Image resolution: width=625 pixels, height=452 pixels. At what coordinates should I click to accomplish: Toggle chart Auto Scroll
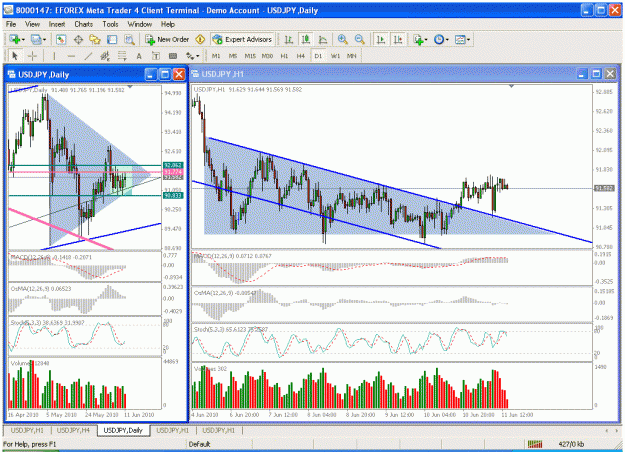(x=381, y=39)
